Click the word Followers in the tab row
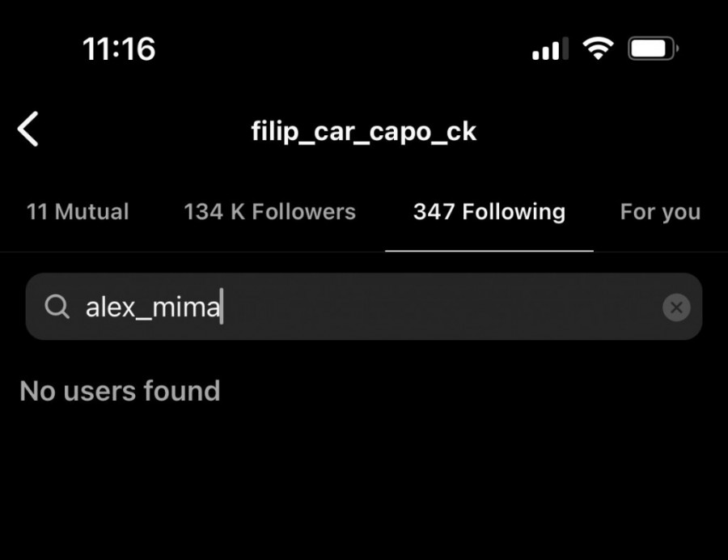The width and height of the screenshot is (728, 560). pos(303,212)
